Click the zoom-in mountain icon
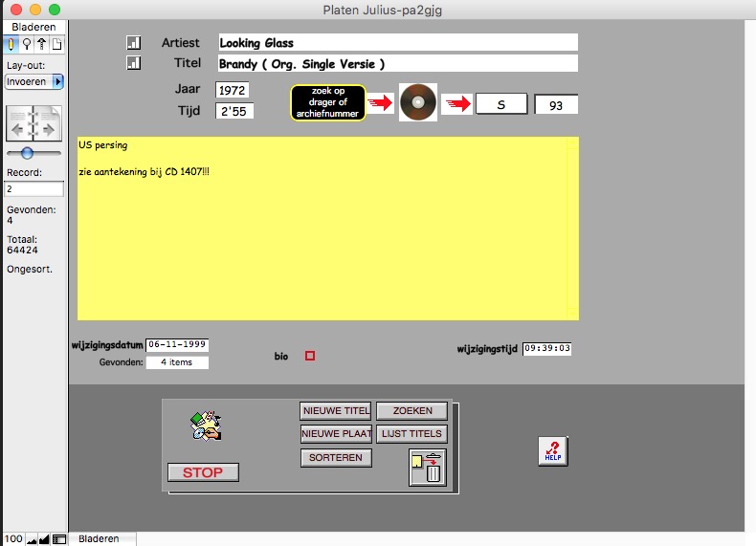 (44, 539)
